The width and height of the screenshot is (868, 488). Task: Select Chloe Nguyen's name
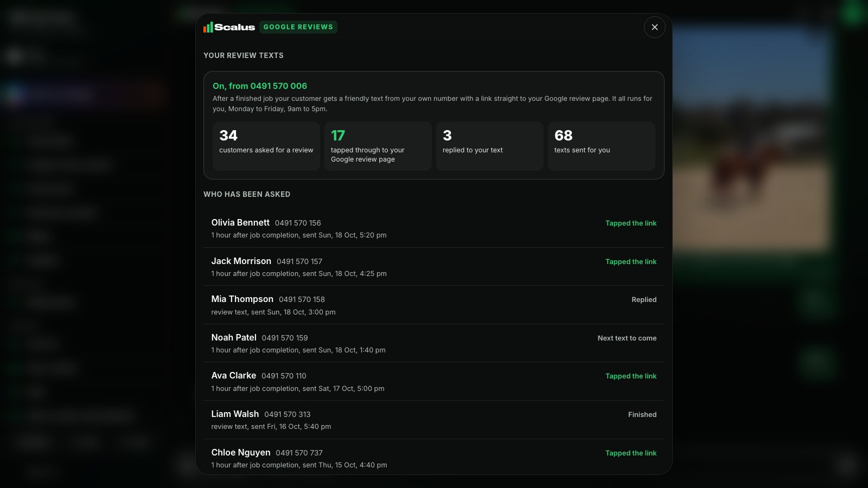coord(241,452)
